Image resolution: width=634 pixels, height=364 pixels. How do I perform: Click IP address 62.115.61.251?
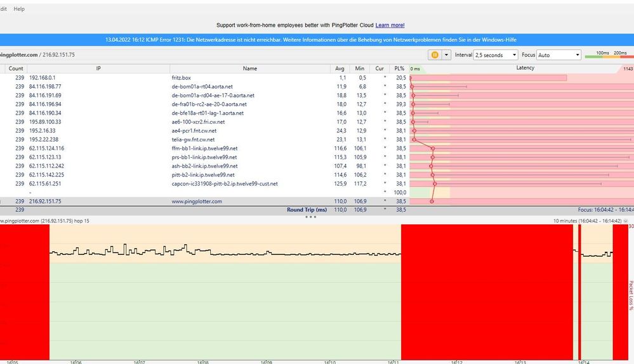45,183
